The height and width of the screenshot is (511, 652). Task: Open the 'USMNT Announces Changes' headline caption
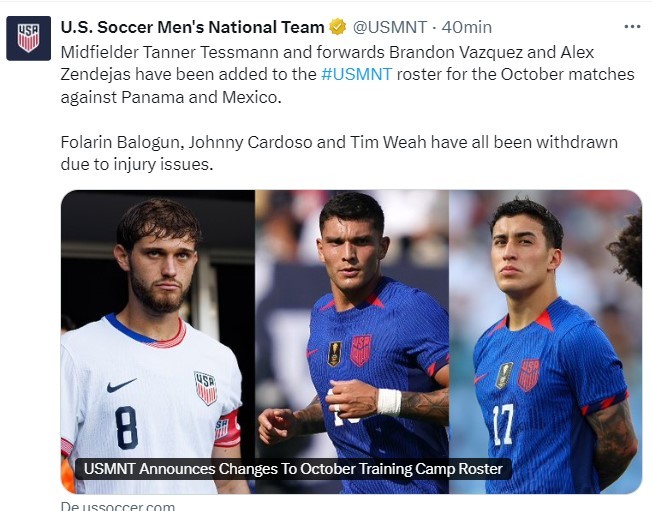tap(294, 468)
